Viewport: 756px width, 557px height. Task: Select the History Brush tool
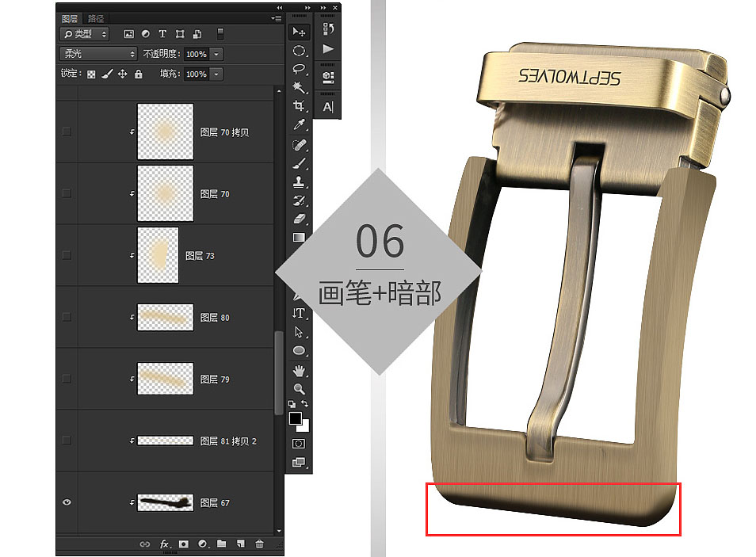[299, 200]
